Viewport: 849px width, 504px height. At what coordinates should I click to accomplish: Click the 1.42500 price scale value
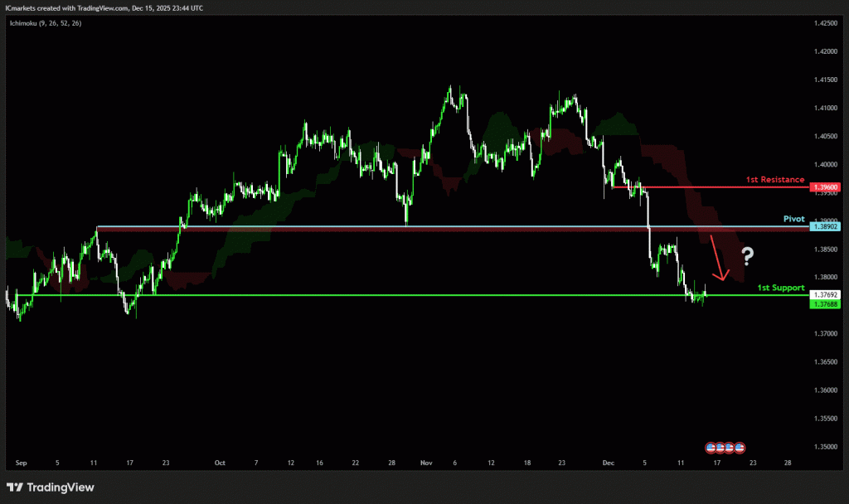826,23
